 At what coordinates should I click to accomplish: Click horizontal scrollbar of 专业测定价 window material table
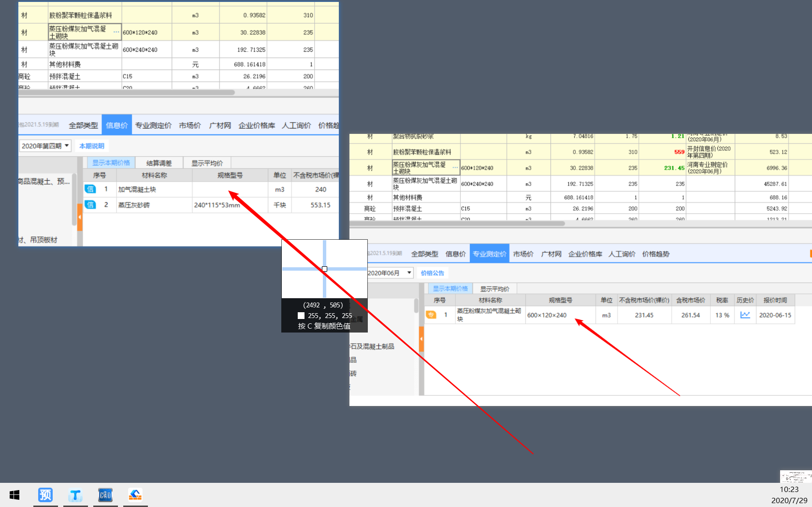pyautogui.click(x=457, y=223)
